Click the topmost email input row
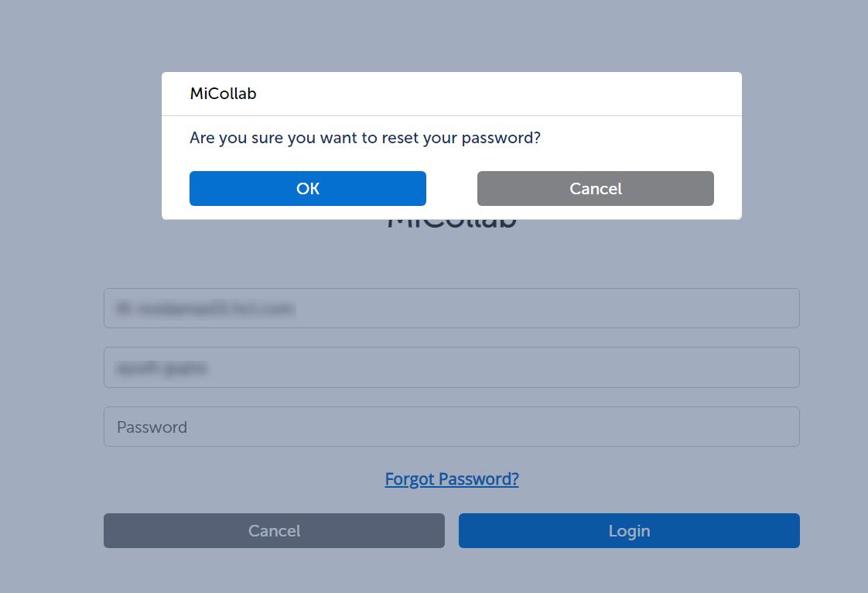This screenshot has height=593, width=868. click(452, 308)
